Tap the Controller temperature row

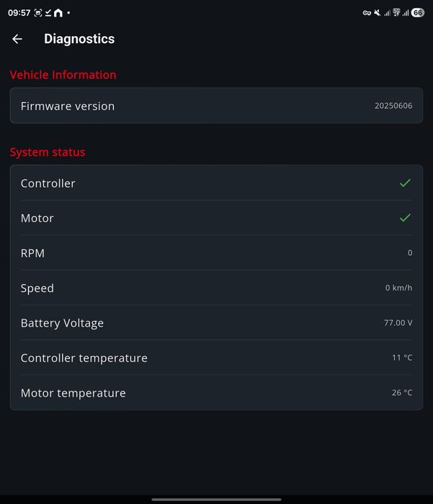tap(216, 358)
